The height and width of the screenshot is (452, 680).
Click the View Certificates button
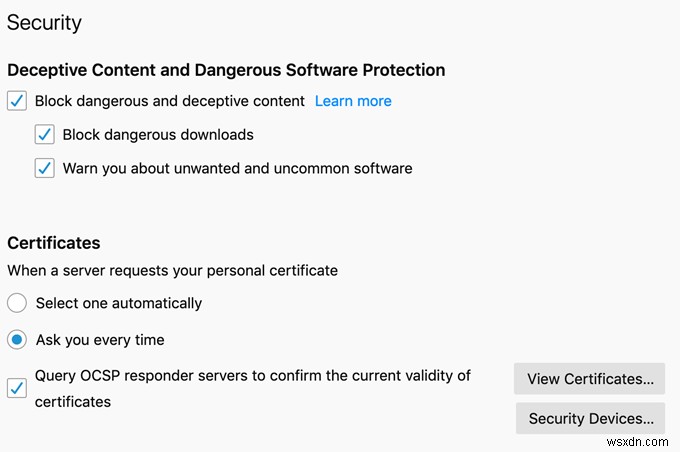tap(590, 379)
